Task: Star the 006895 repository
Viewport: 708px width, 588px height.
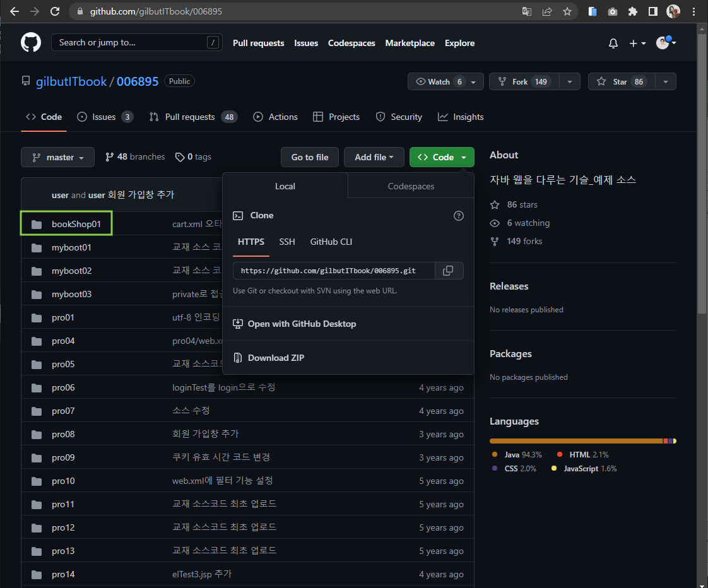Action: (622, 82)
